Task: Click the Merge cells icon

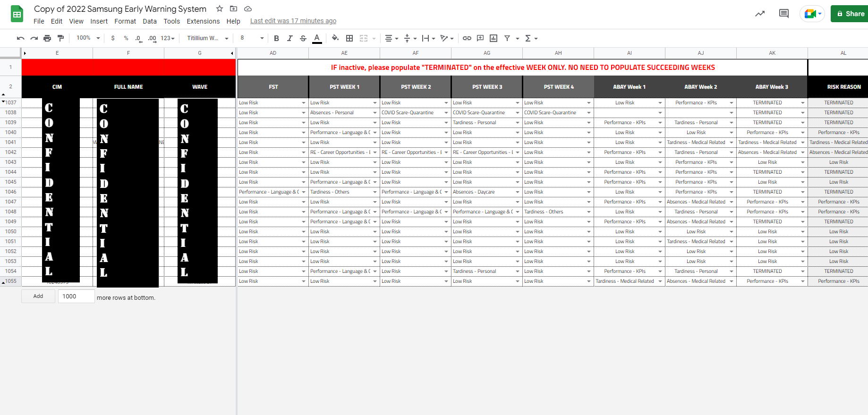Action: coord(364,38)
